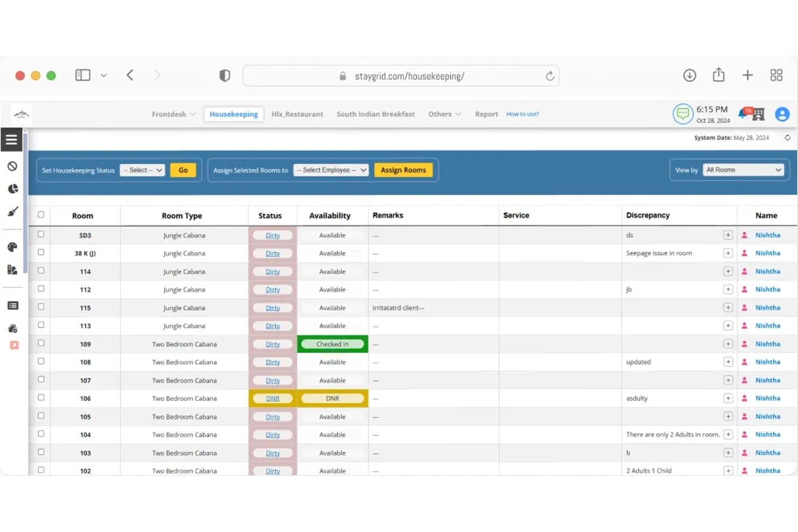Open the green chat bubble icon

(683, 114)
